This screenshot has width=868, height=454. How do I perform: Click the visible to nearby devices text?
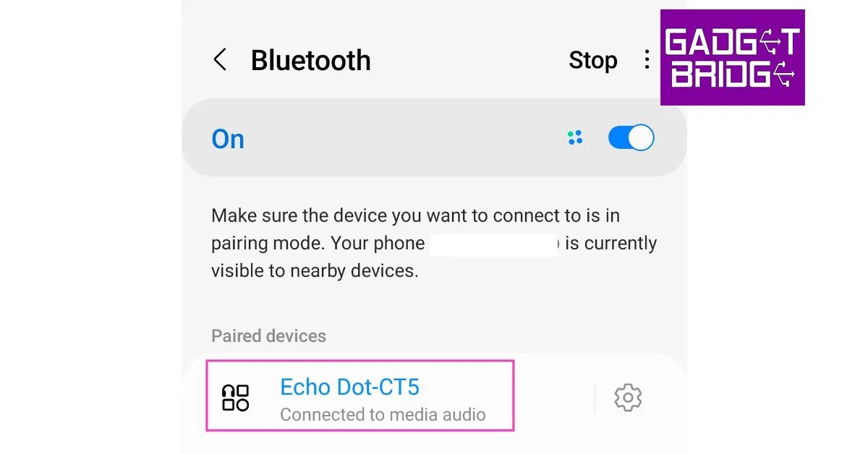[x=315, y=271]
